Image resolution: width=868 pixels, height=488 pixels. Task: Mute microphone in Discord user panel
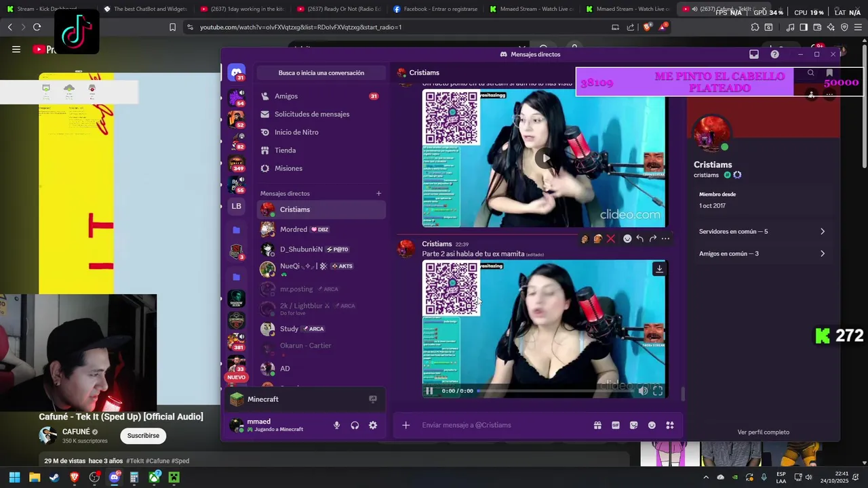pyautogui.click(x=336, y=425)
